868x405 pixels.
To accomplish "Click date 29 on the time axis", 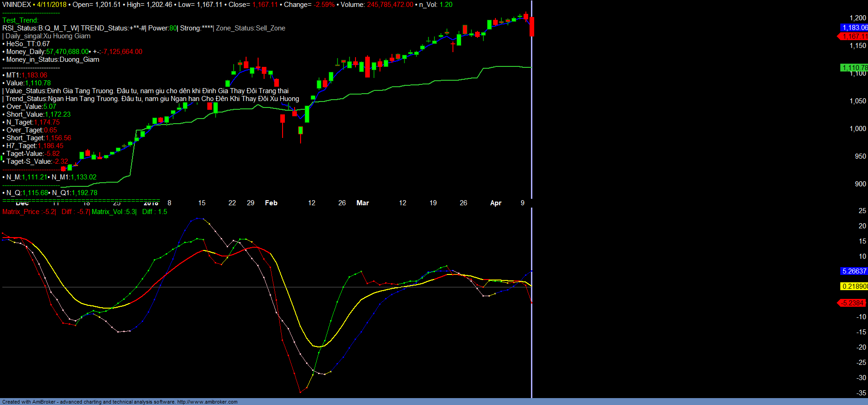I will (251, 203).
